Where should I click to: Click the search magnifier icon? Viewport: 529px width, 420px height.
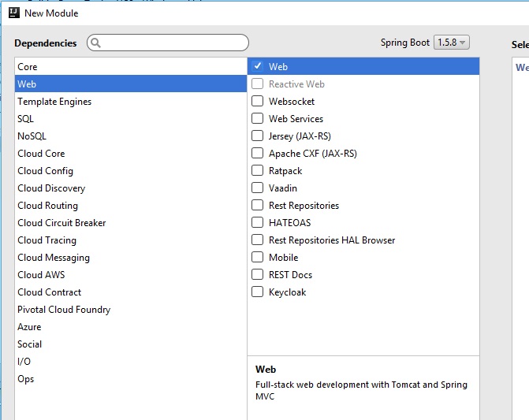click(x=96, y=43)
